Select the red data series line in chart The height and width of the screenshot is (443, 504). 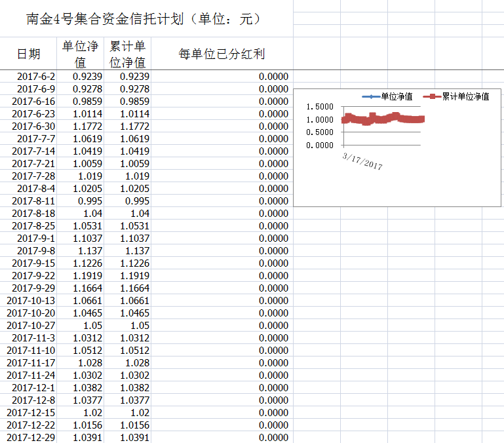[383, 119]
